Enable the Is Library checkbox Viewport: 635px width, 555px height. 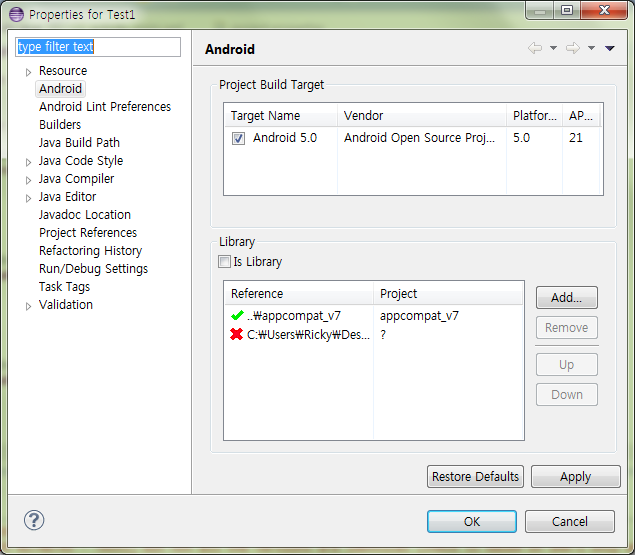click(x=224, y=262)
